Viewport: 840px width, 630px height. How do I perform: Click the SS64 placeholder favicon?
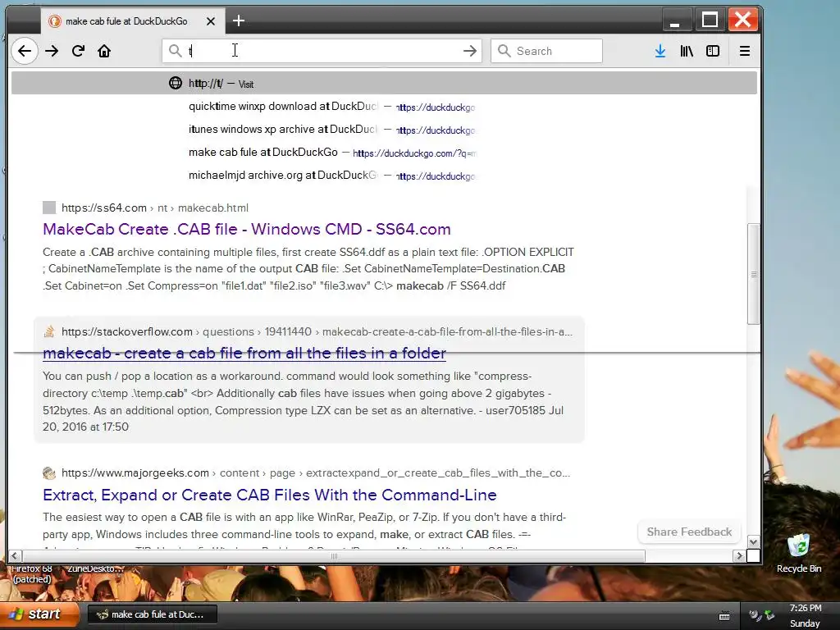point(48,208)
